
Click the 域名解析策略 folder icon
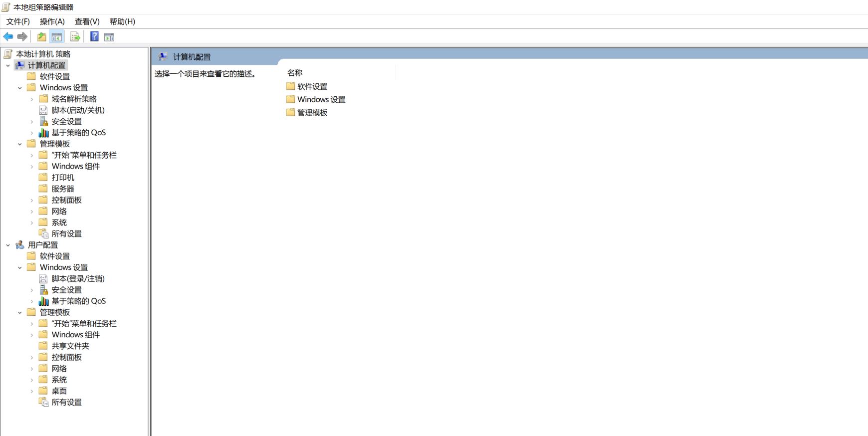[43, 99]
